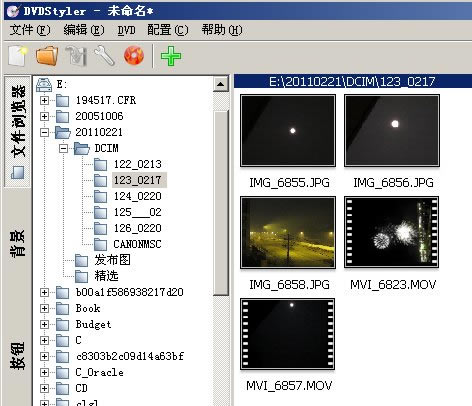
Task: Switch to the 背景 side tab
Action: coord(18,243)
